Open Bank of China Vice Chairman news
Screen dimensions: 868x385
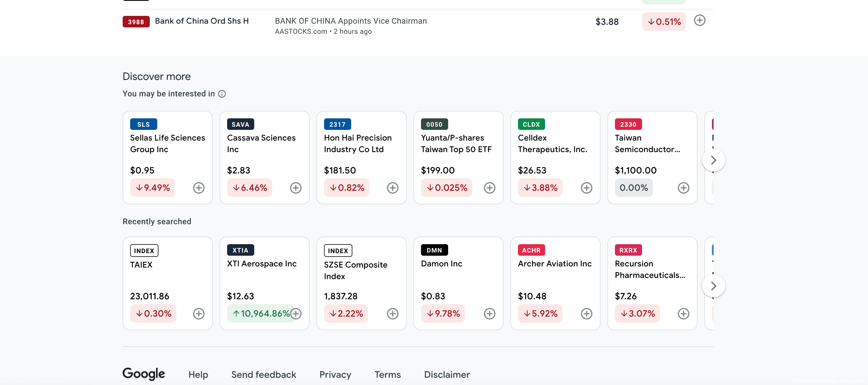coord(350,21)
